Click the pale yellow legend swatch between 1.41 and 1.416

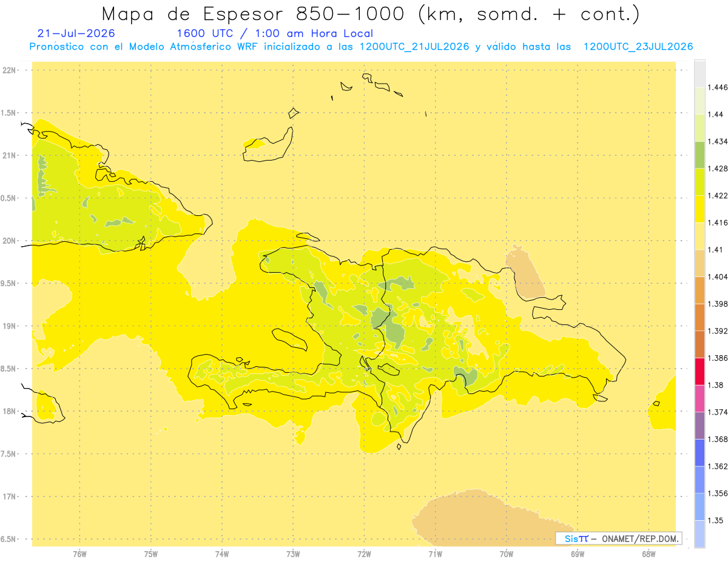(699, 236)
